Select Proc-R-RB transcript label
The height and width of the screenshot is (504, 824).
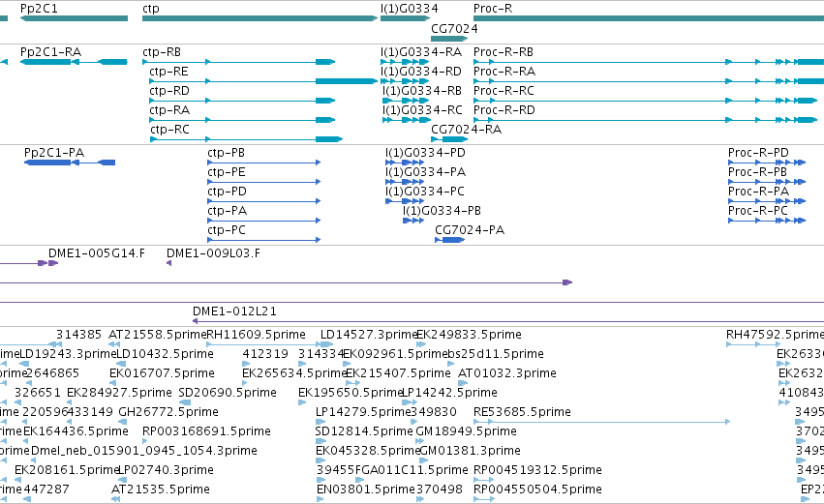(x=503, y=52)
